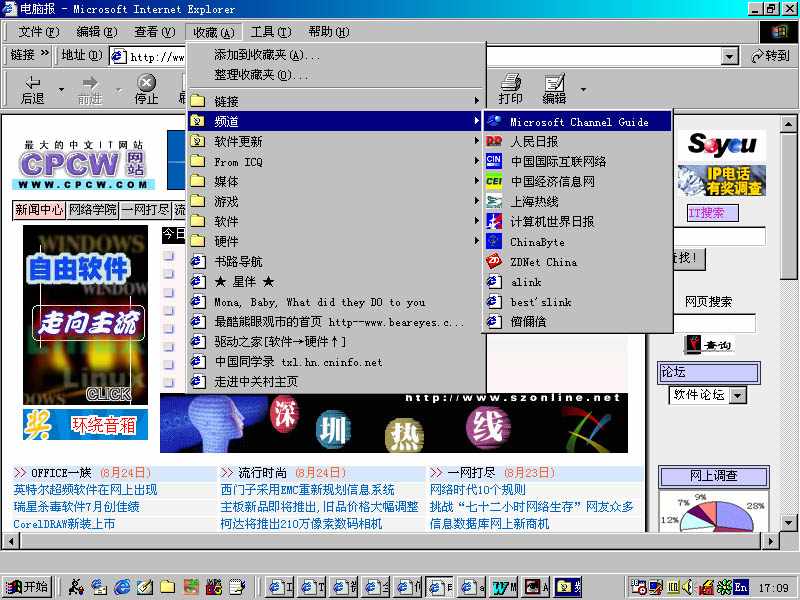This screenshot has width=800, height=600.
Task: Open link 柯达将推出210万像素数码相机
Action: [x=301, y=524]
